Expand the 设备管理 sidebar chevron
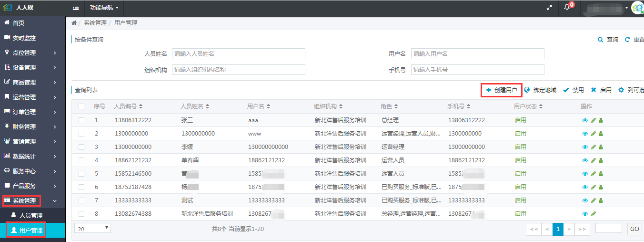Image resolution: width=644 pixels, height=242 pixels. tap(55, 68)
